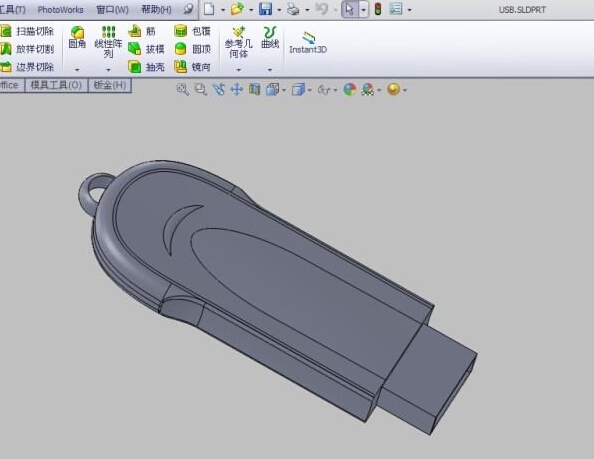Click the Open folder icon

point(237,9)
